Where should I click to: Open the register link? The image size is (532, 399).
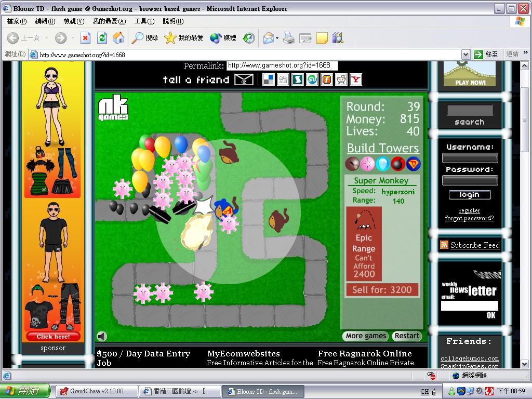pos(470,210)
